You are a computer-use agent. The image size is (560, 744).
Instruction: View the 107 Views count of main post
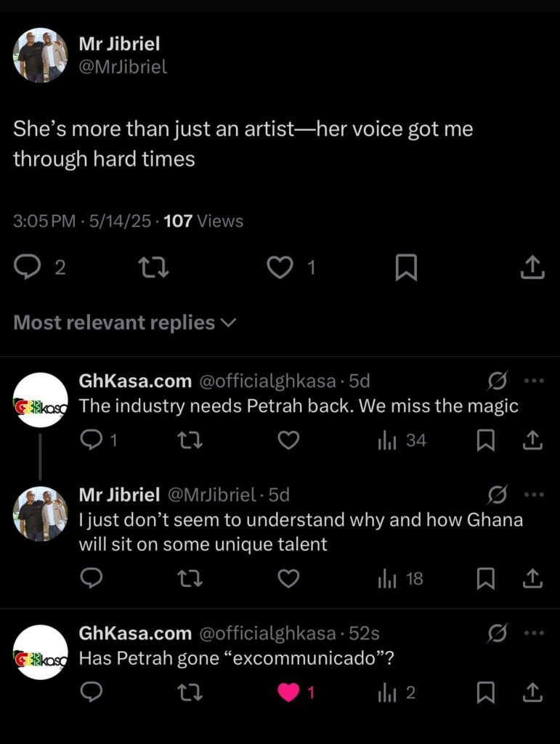203,221
